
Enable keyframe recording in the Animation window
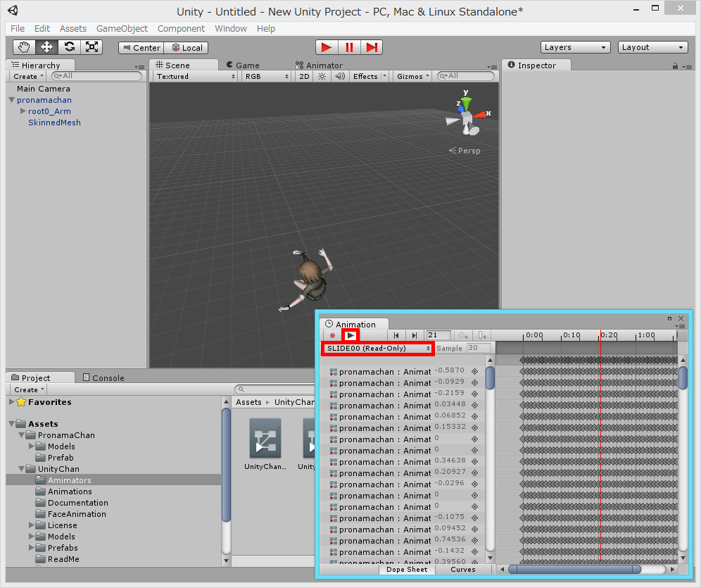pos(332,335)
